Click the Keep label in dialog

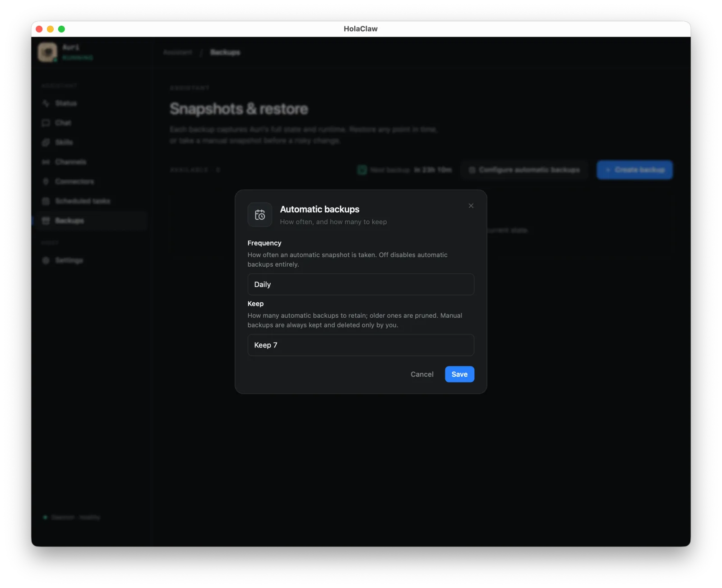[255, 304]
